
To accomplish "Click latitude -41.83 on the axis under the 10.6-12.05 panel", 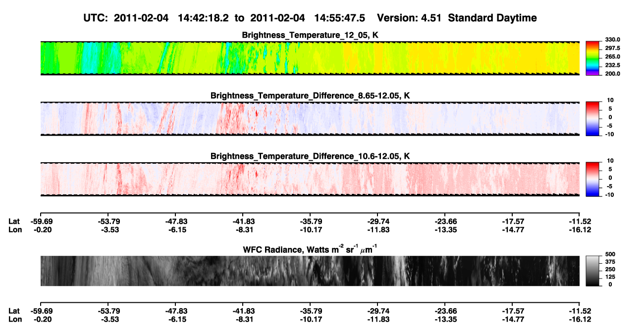I will (243, 221).
